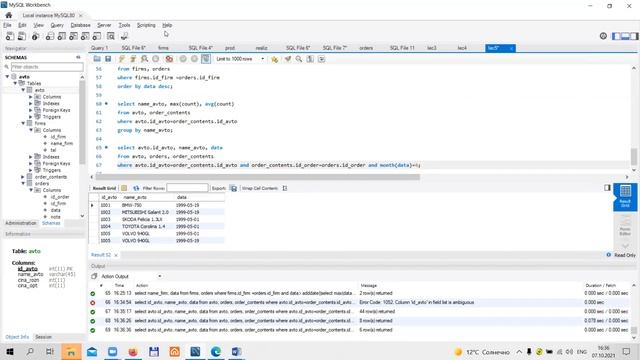Open the home screen icon
This screenshot has width=640, height=360.
[x=9, y=15]
